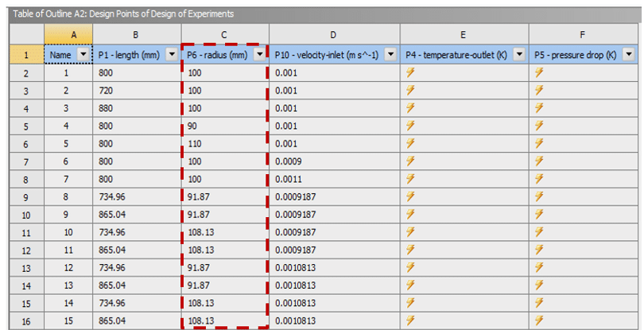Click length cell 880 in design point 3
Screen dimensions: 644x330
tap(137, 108)
